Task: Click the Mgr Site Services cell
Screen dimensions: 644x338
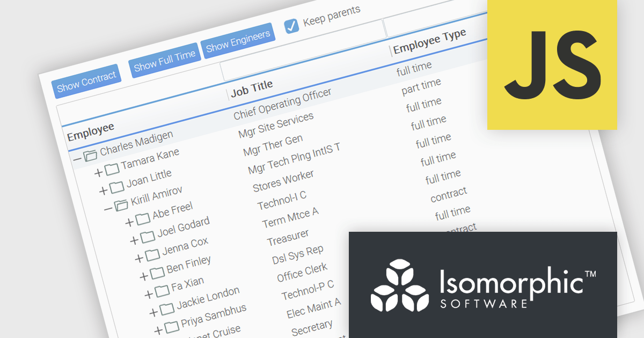Action: click(x=276, y=125)
